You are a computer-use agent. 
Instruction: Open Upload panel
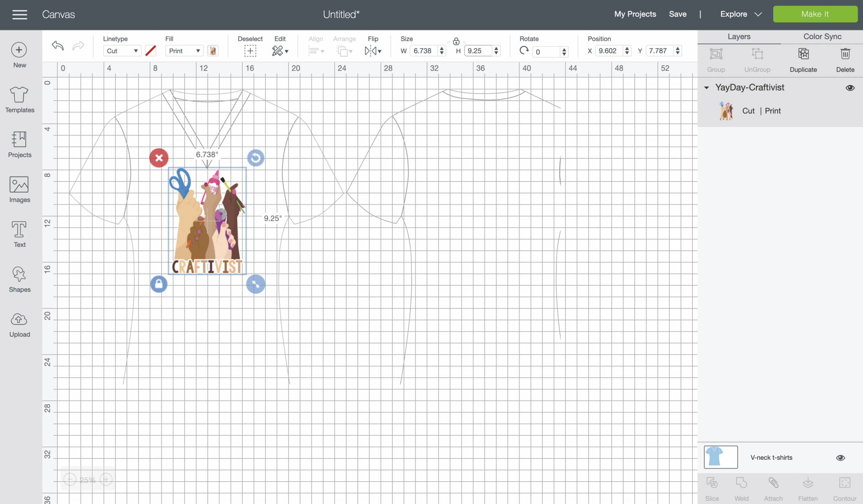point(19,324)
